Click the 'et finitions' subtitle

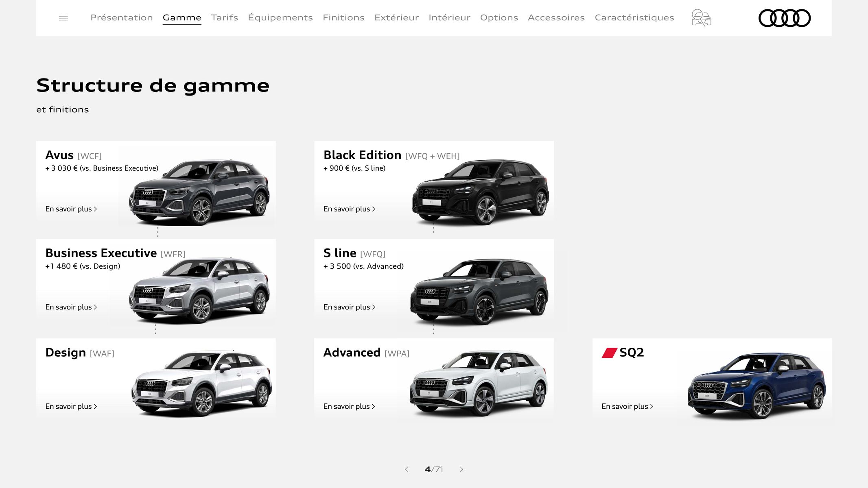pos(63,110)
